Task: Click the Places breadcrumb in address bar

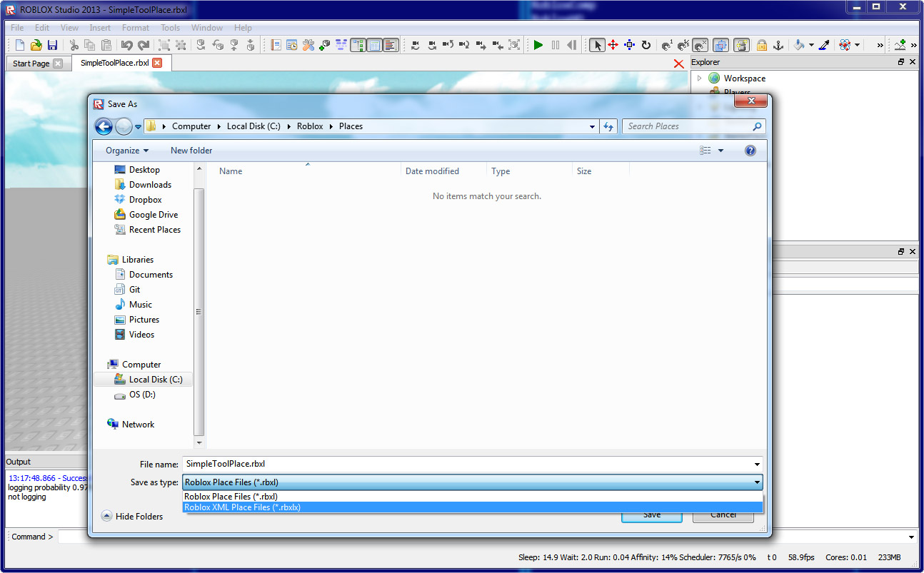Action: coord(351,126)
